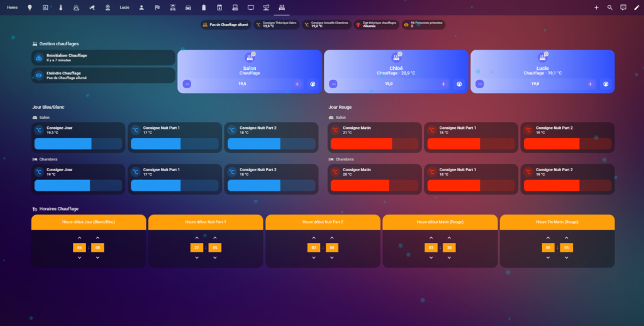Click the plus add icon in header
Image resolution: width=644 pixels, height=326 pixels.
coord(596,8)
